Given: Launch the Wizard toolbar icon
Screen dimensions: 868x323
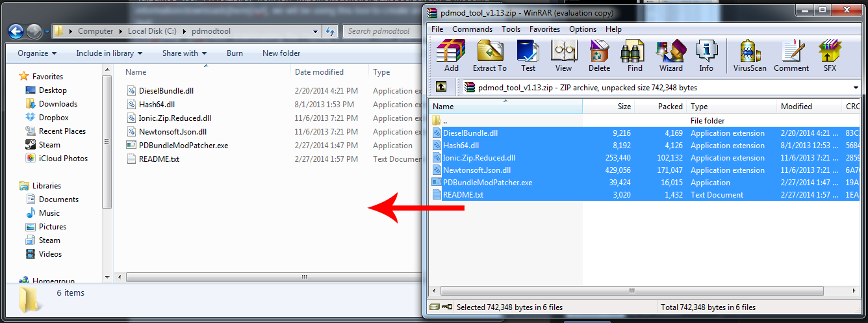Looking at the screenshot, I should (x=670, y=56).
